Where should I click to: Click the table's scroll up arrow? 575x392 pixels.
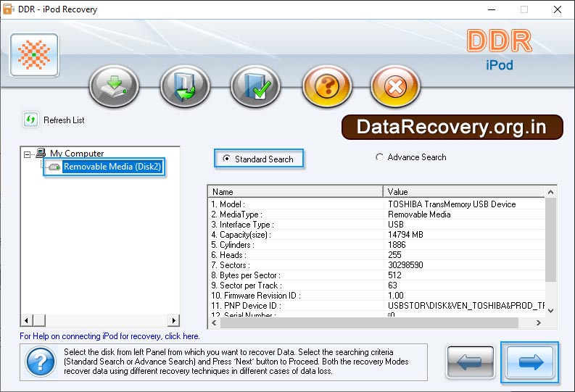pyautogui.click(x=550, y=192)
